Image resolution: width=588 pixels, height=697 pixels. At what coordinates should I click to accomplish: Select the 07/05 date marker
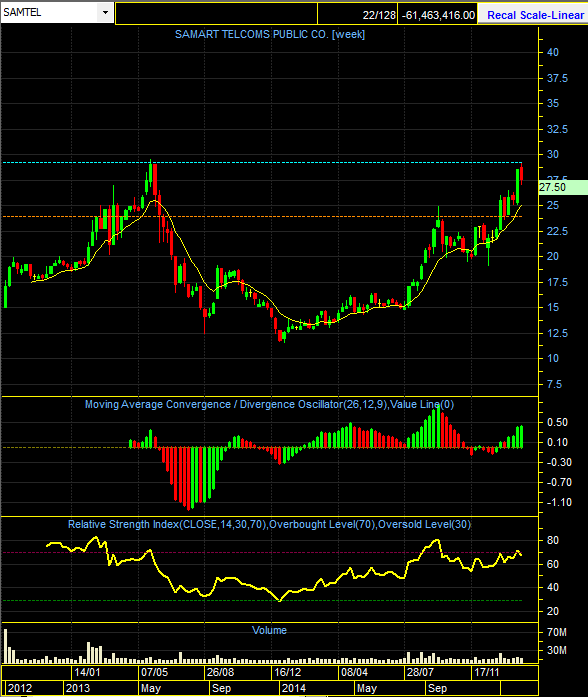point(154,672)
